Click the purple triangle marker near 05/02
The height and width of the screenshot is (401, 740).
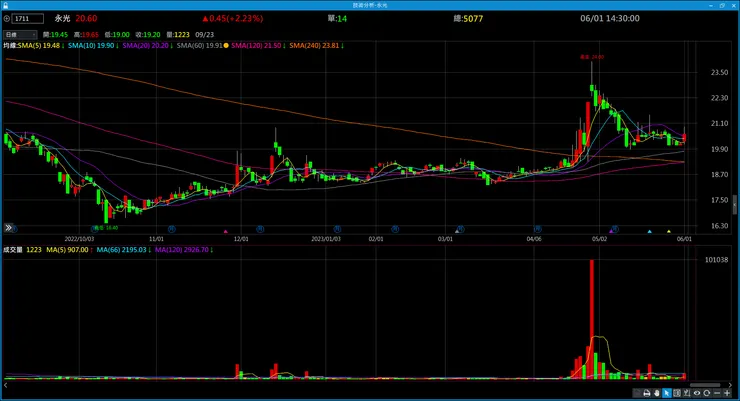611,231
